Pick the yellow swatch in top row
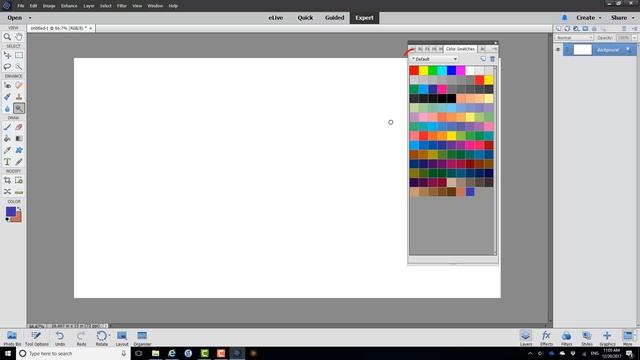Screen dimensions: 640x360 [x=423, y=71]
